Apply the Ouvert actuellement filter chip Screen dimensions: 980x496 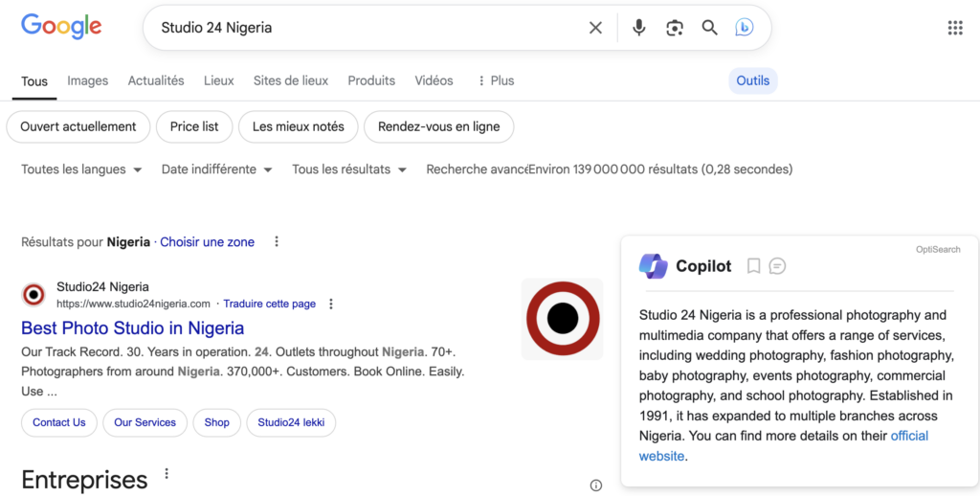(x=78, y=127)
